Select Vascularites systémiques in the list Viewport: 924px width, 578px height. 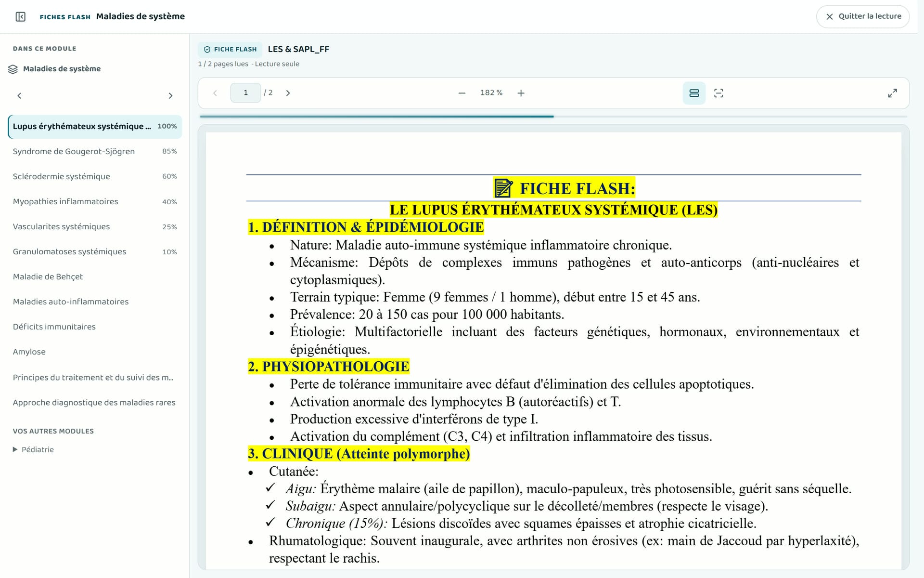pos(95,226)
